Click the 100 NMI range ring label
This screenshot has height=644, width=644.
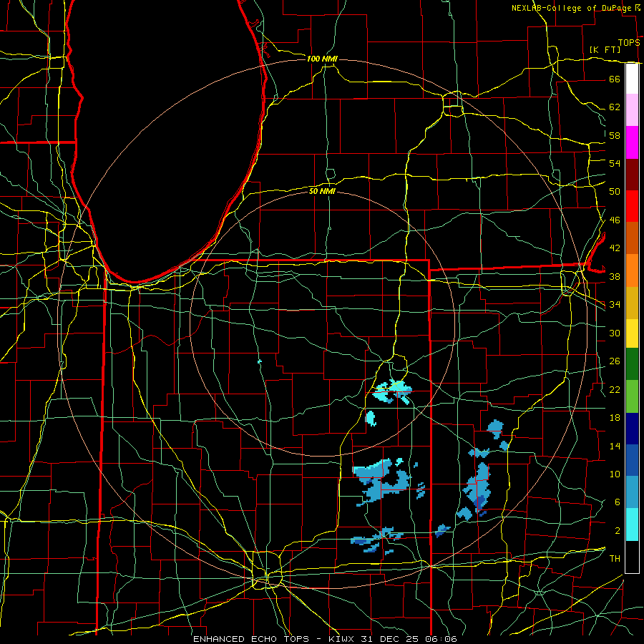tap(322, 59)
